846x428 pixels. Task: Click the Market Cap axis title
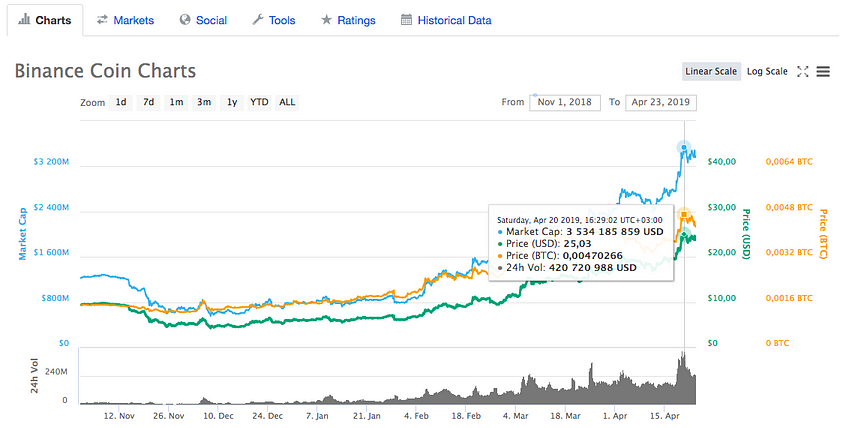click(x=23, y=234)
